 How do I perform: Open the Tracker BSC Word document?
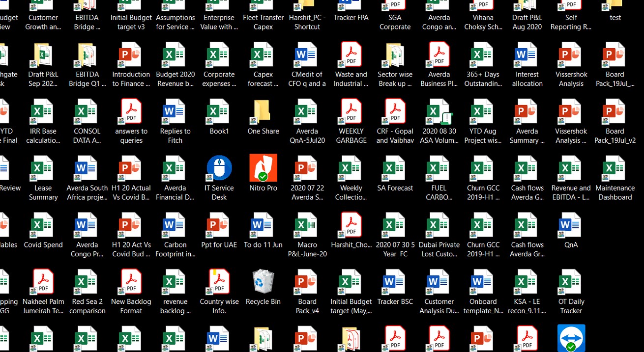point(395,281)
